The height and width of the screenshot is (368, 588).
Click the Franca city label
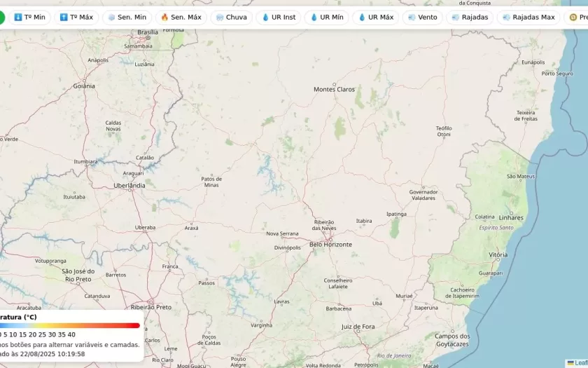[170, 266]
